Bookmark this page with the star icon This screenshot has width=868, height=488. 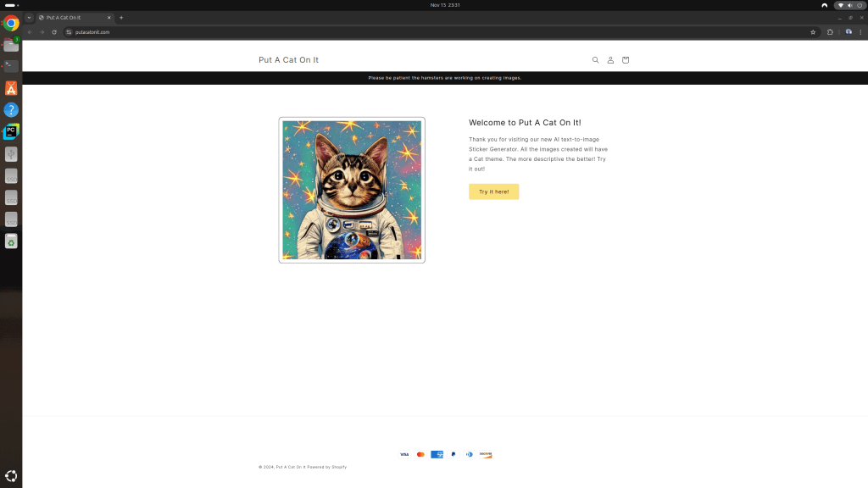coord(813,32)
